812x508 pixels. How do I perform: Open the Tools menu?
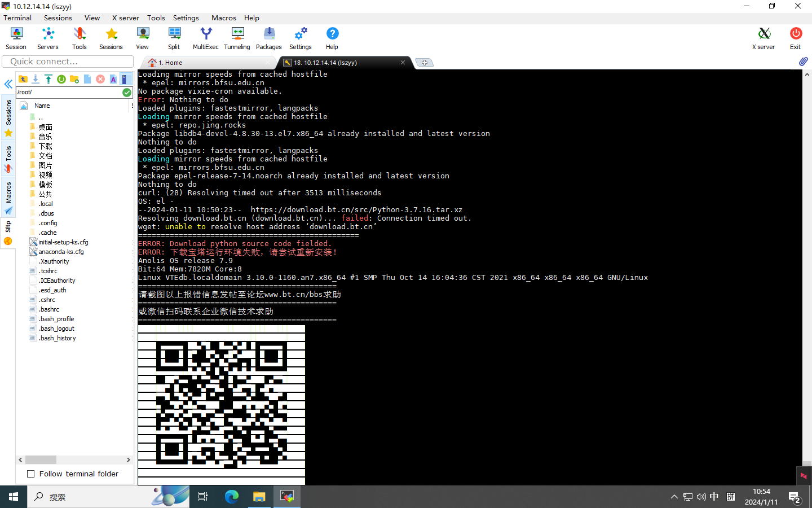tap(156, 18)
